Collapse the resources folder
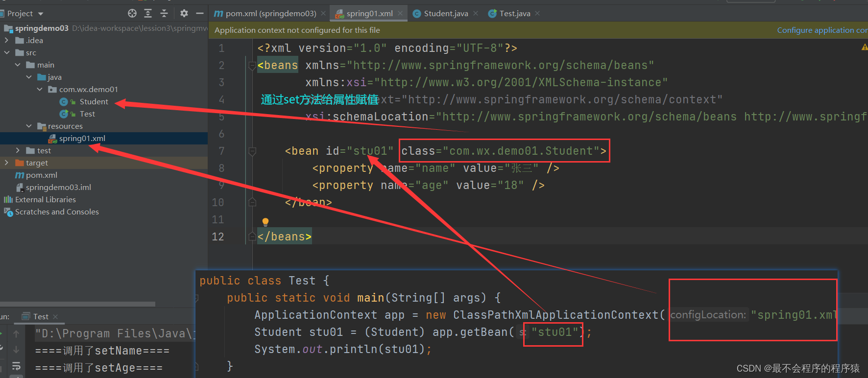The image size is (868, 378). 29,126
